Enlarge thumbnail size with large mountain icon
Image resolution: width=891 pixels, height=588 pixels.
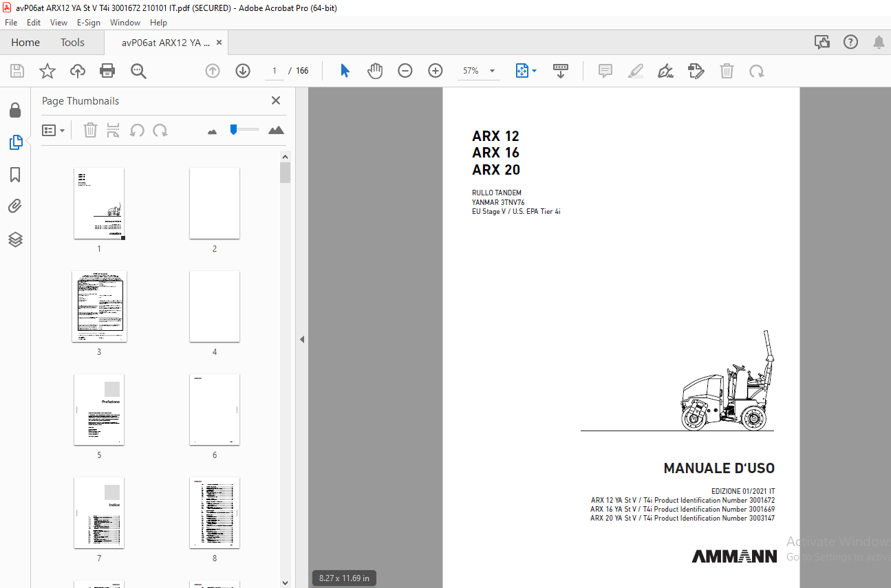276,130
